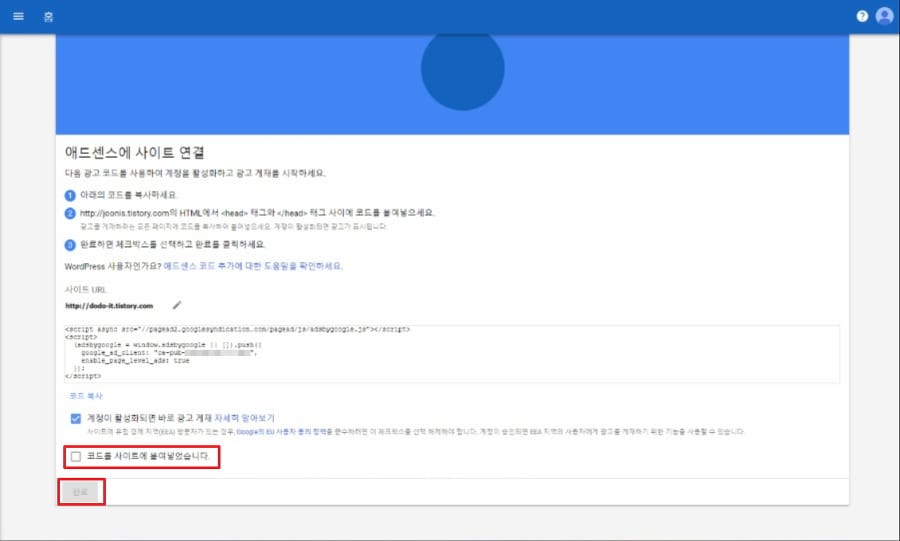Click inside the ad code text box
Image resolution: width=900 pixels, height=541 pixels.
pos(452,353)
